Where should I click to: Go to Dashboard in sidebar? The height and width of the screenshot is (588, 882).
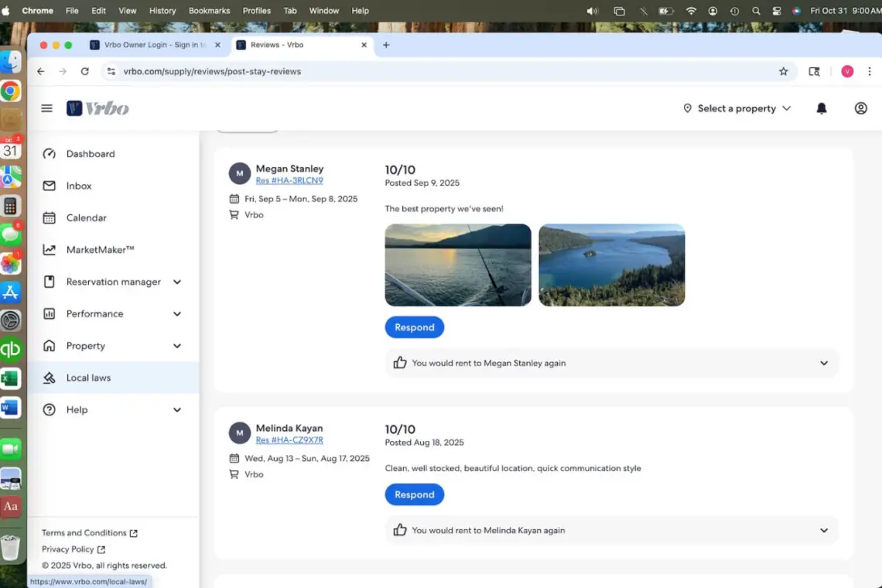[90, 154]
